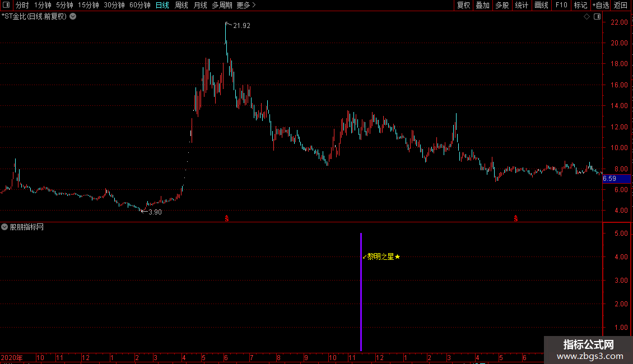Click the 6.59 current price tag
Image resolution: width=633 pixels, height=364 pixels.
616,179
